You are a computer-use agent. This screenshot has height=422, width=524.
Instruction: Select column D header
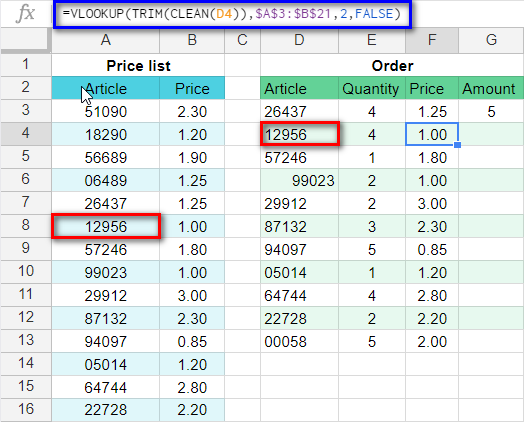click(x=299, y=40)
